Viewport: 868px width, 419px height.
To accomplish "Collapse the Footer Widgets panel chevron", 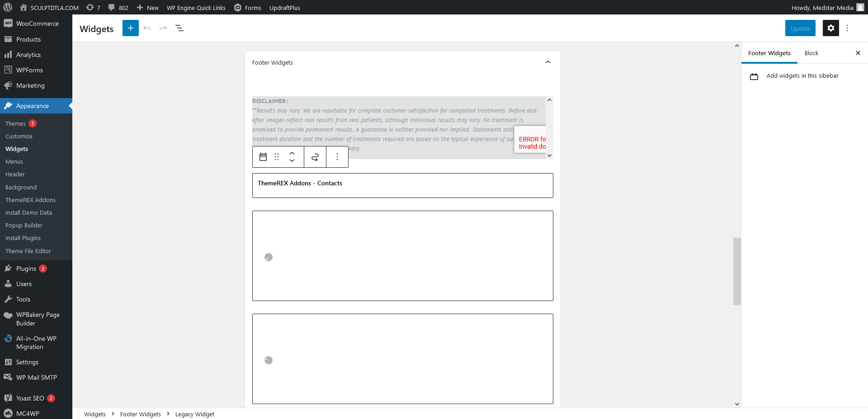I will coord(548,62).
